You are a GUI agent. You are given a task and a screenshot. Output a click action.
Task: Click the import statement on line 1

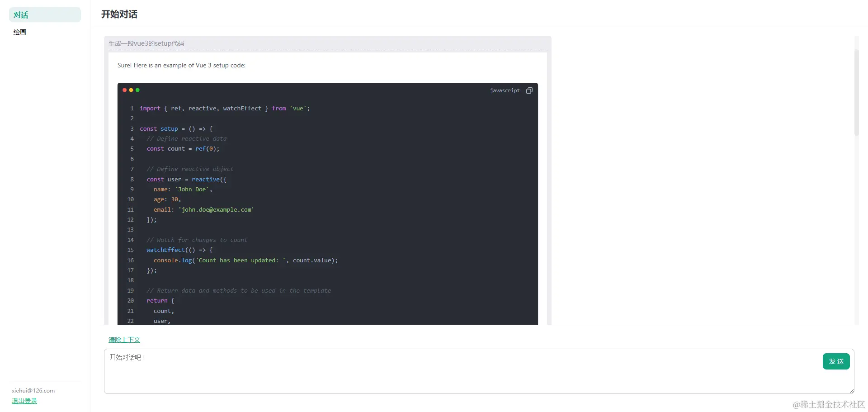point(225,109)
